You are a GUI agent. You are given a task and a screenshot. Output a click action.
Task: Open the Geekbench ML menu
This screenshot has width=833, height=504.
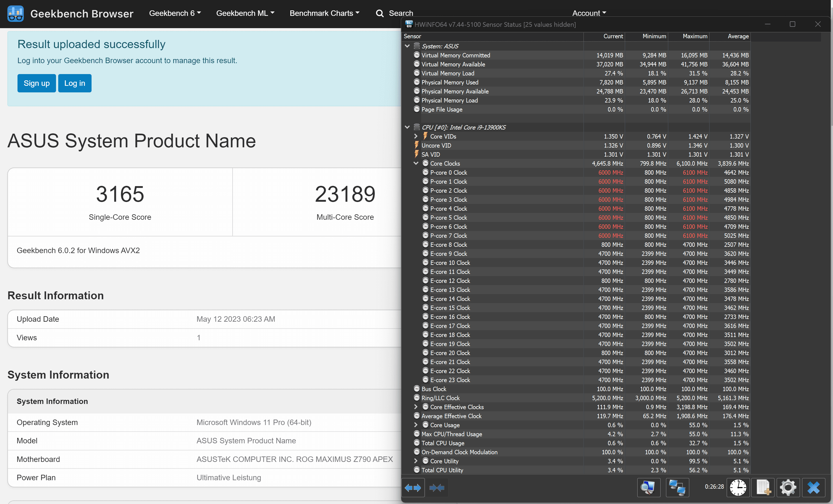[245, 13]
